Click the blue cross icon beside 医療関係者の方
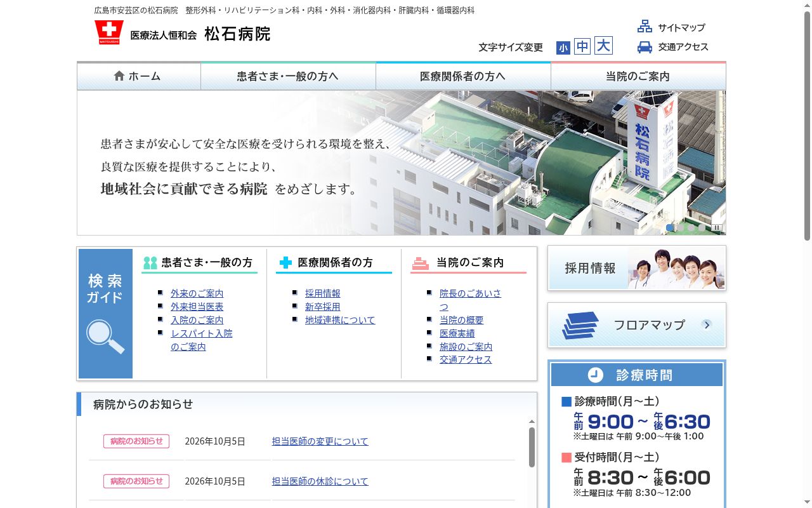Image resolution: width=812 pixels, height=508 pixels. (x=285, y=262)
